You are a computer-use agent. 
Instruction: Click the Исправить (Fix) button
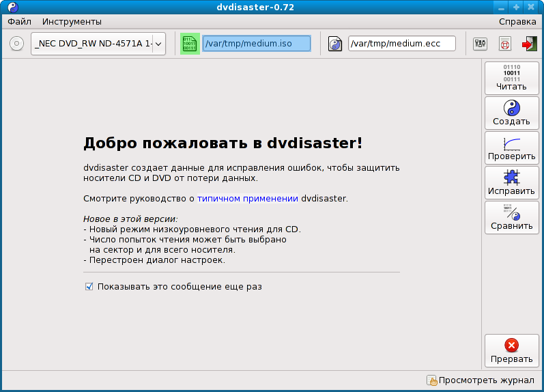pyautogui.click(x=512, y=182)
